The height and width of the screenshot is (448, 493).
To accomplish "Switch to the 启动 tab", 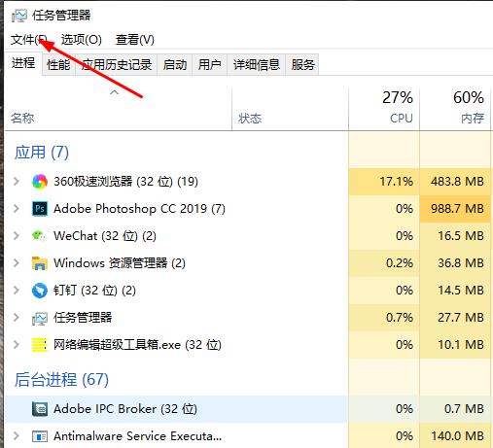I will [175, 65].
